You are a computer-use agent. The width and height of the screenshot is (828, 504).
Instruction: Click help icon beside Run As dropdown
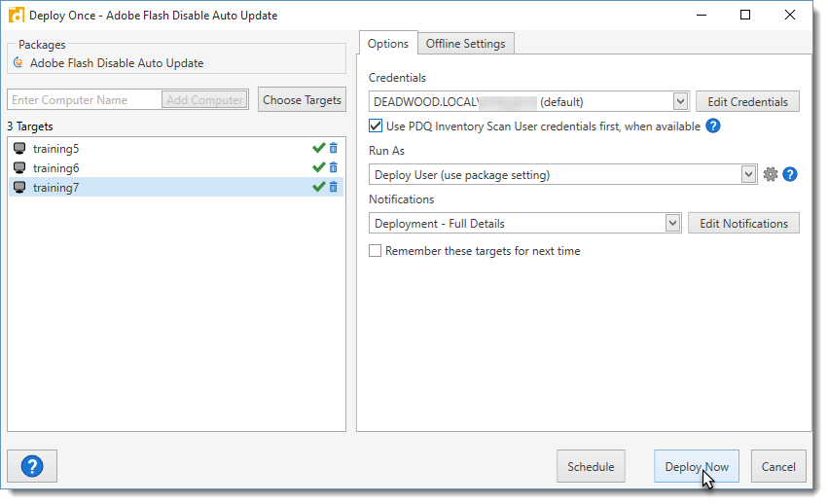(x=790, y=174)
